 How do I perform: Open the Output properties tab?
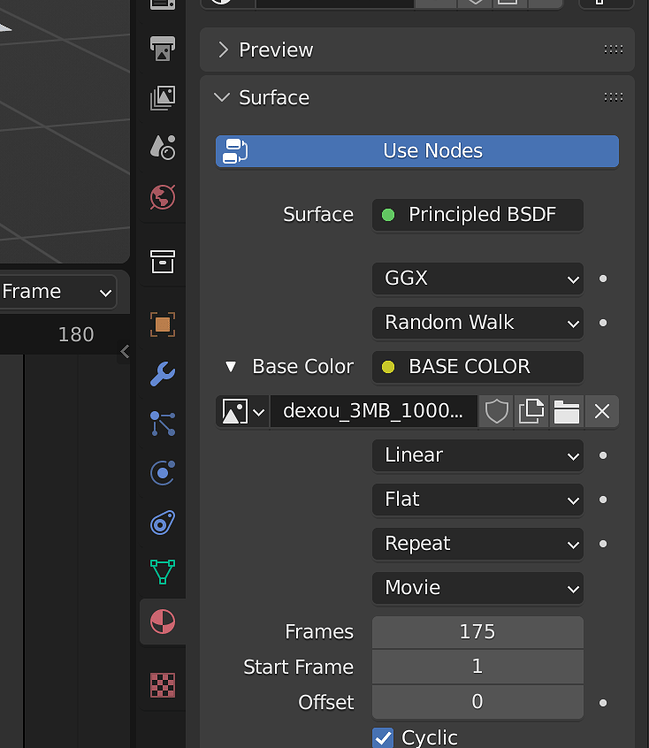[x=163, y=48]
